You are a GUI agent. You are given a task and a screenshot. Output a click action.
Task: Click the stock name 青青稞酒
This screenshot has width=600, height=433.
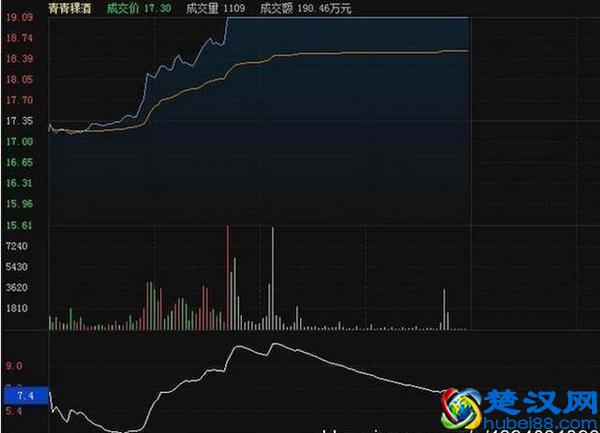[x=70, y=8]
